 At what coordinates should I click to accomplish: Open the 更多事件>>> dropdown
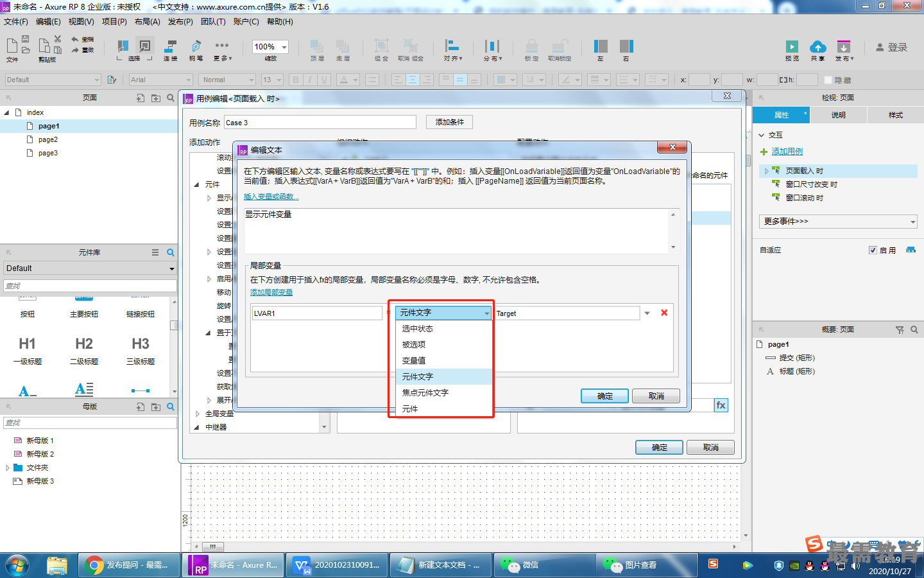click(x=838, y=222)
